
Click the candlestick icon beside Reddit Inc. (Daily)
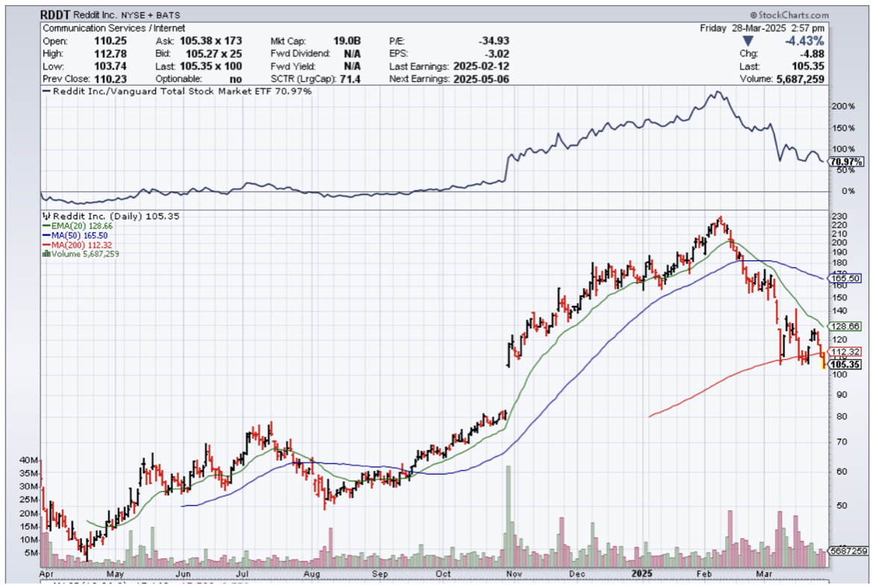(48, 216)
